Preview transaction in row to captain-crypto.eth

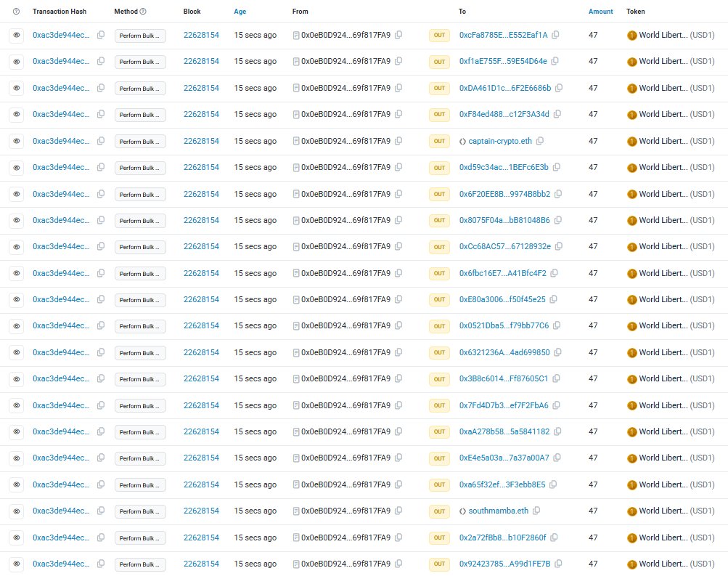(x=16, y=141)
